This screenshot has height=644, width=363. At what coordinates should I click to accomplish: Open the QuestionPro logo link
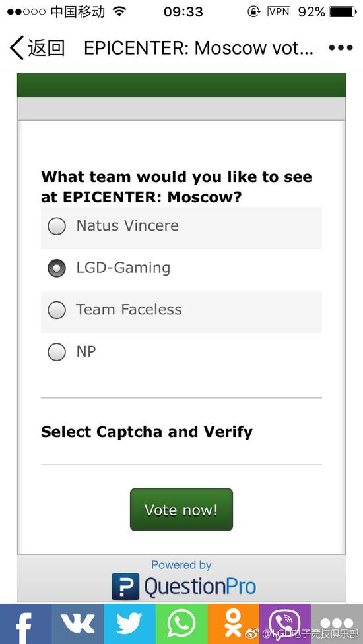(x=183, y=586)
